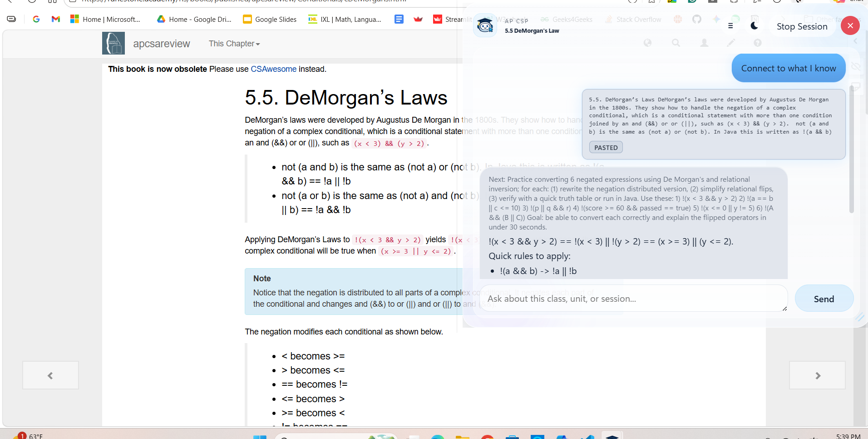
Task: Open the Home | Microsoft bookmark
Action: tap(105, 19)
